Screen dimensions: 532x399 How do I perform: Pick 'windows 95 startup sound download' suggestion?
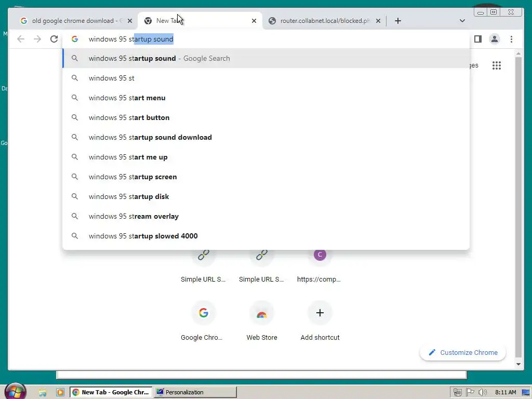point(267,137)
